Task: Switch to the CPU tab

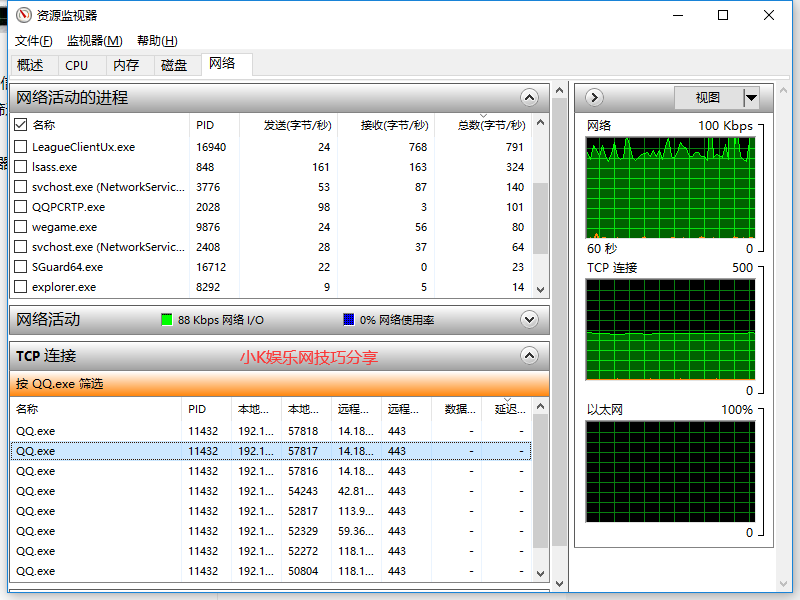Action: coord(77,64)
